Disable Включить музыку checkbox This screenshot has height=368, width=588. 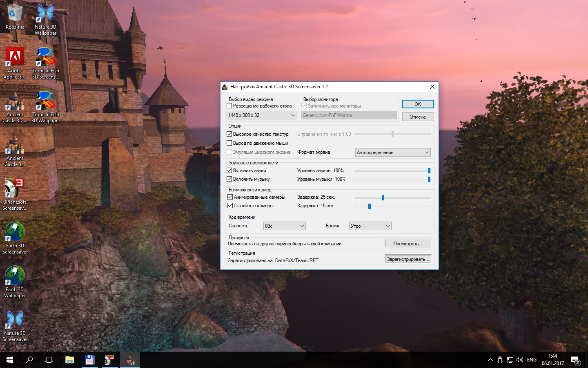229,179
